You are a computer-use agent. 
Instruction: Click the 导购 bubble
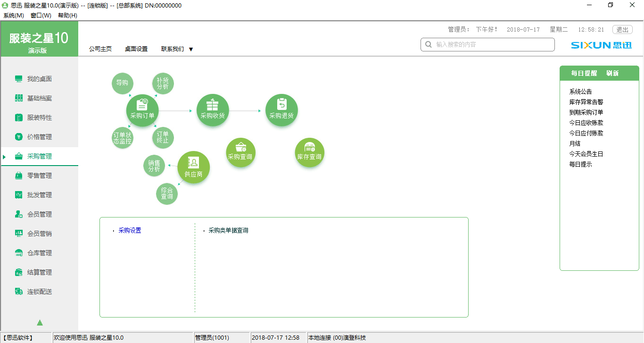123,83
